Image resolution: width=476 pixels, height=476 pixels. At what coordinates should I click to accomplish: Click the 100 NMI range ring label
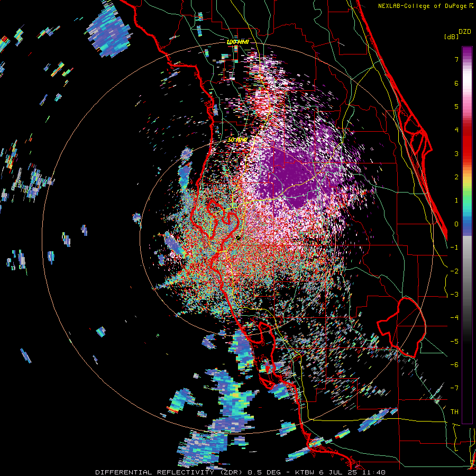[x=238, y=42]
